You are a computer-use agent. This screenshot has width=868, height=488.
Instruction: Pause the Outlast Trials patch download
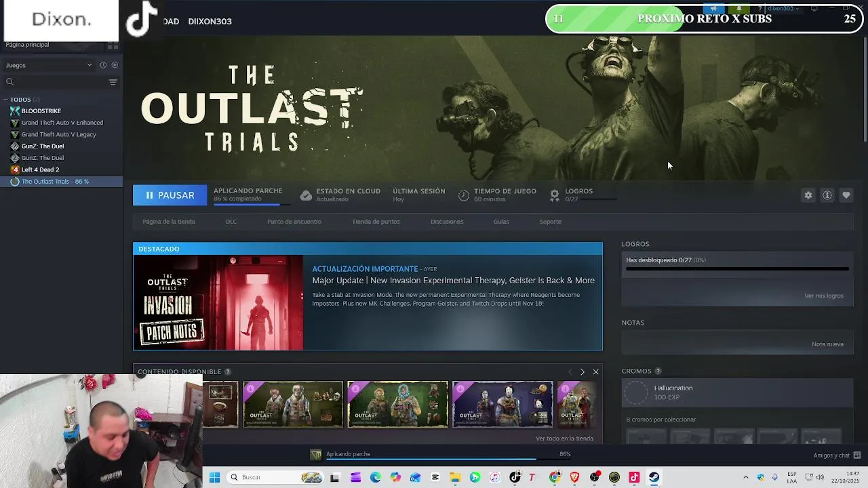[x=170, y=195]
